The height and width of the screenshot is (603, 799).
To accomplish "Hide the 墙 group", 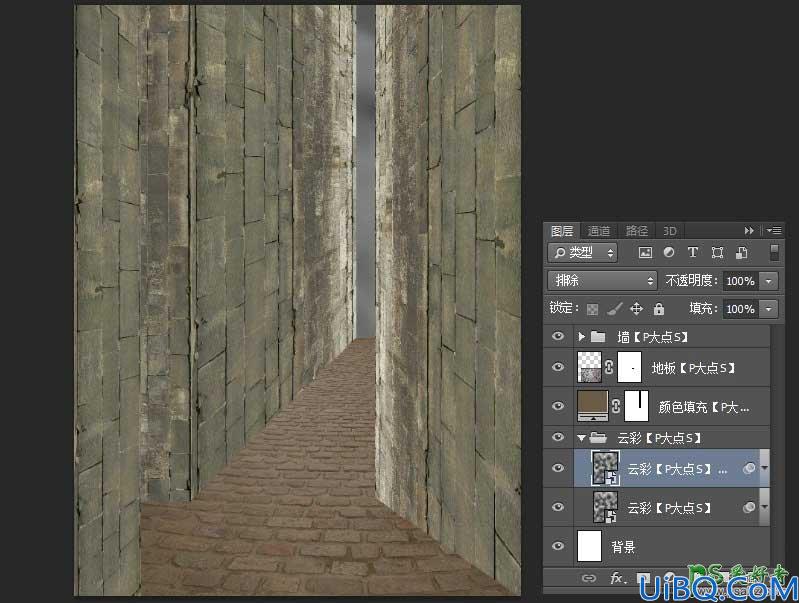I will click(558, 336).
